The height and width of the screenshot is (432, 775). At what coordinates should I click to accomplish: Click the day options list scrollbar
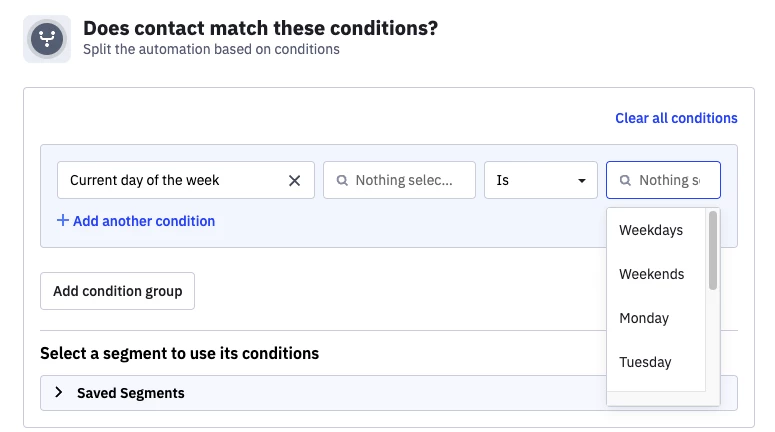713,250
